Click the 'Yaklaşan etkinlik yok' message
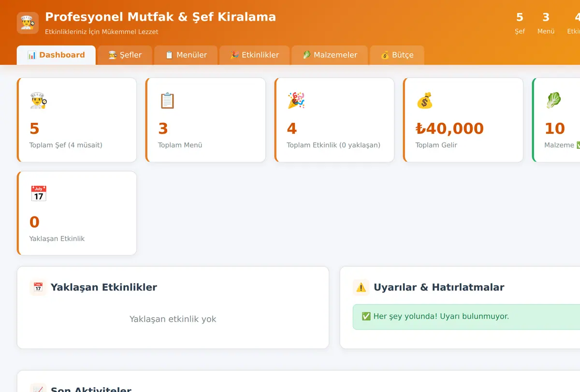580x392 pixels. click(x=173, y=319)
